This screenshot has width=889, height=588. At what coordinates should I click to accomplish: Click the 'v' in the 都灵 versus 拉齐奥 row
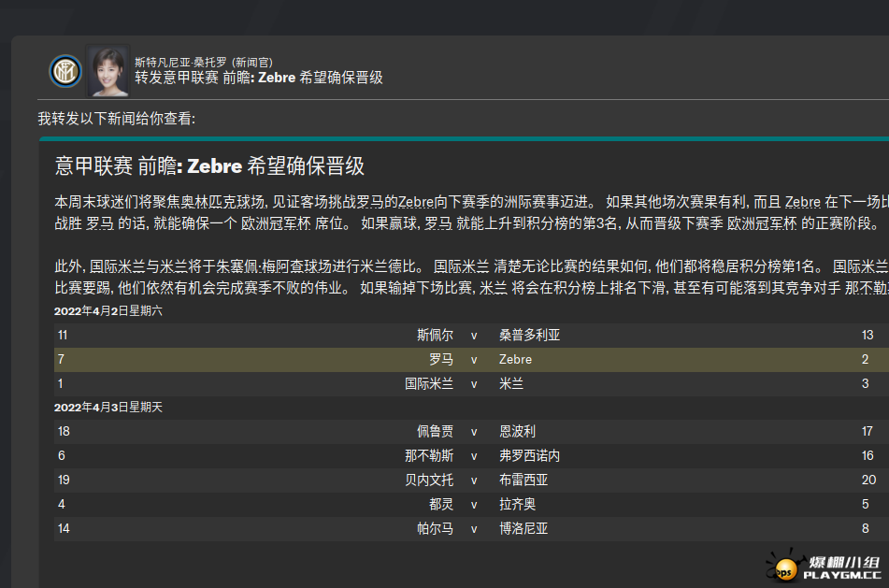(x=474, y=505)
